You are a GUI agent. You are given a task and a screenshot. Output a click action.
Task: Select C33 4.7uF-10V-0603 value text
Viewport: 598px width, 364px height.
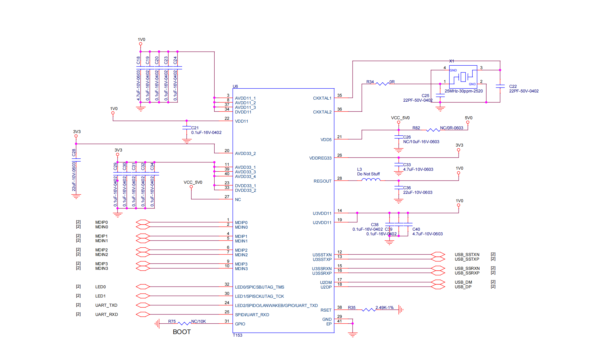[x=418, y=169]
